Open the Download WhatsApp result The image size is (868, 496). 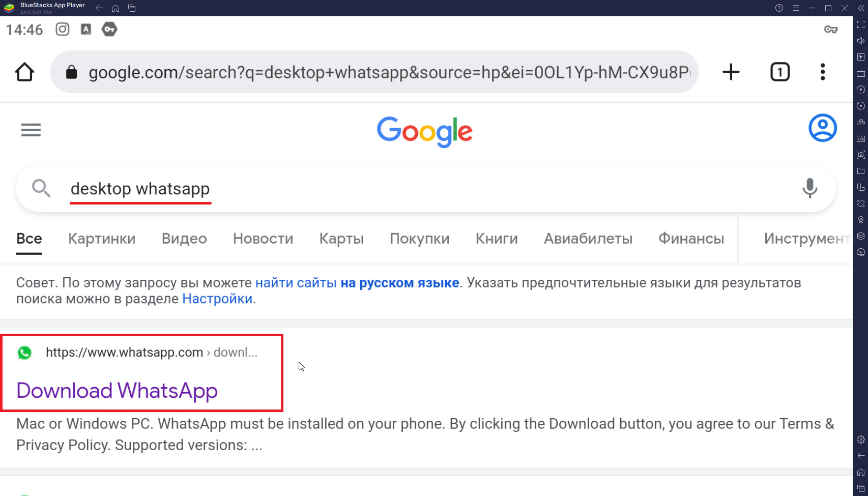117,391
